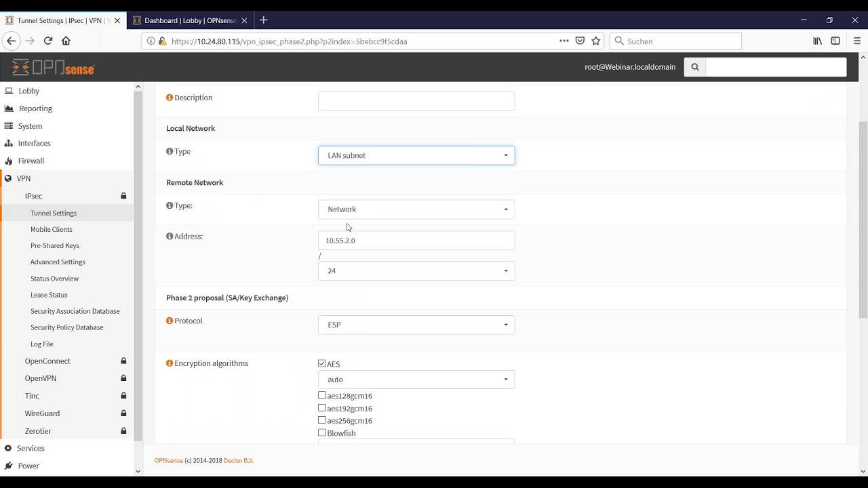Image resolution: width=868 pixels, height=488 pixels.
Task: Open Firefox hamburger menu icon
Action: (x=856, y=41)
